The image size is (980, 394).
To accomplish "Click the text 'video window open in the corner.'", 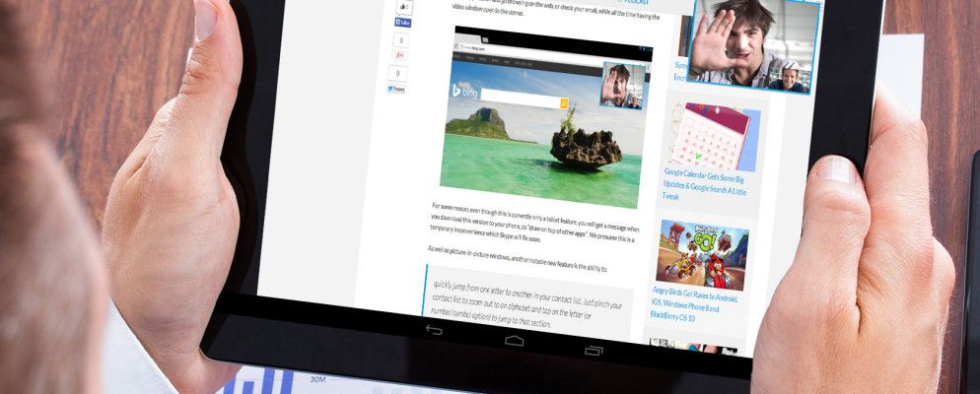I will click(x=488, y=10).
